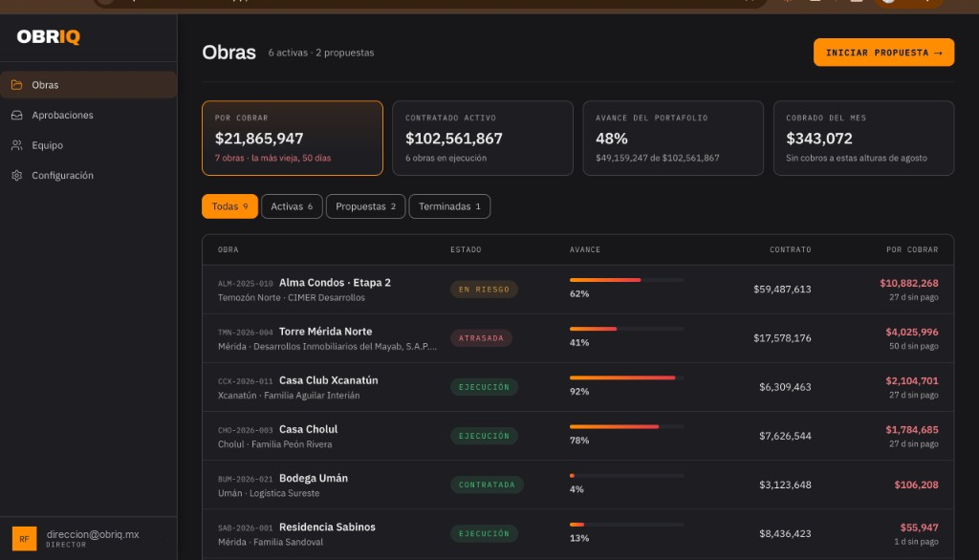Screen dimensions: 979x560
Task: Click EJECUCIÓN badge on Residencia Sabinos row
Action: 484,534
